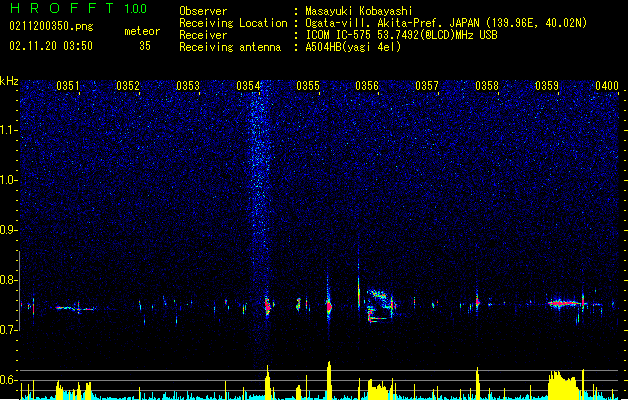
Task: Click the 'Observer' label
Action: click(x=203, y=11)
